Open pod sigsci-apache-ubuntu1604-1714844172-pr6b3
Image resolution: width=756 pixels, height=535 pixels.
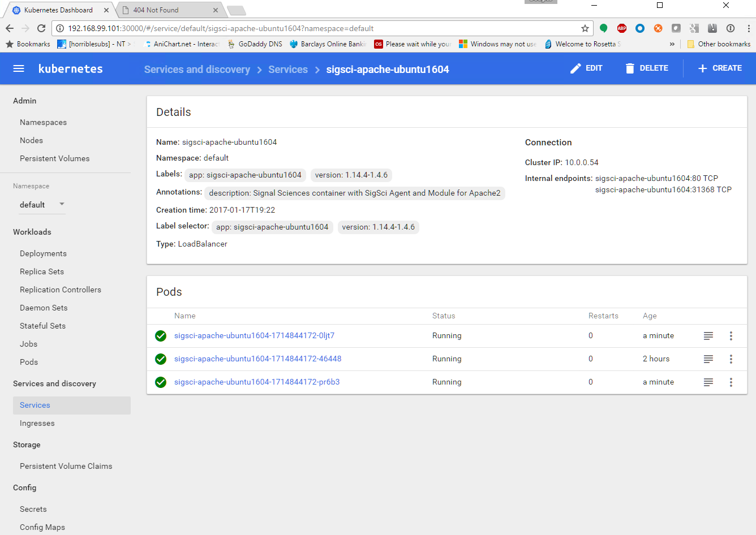[x=257, y=382]
